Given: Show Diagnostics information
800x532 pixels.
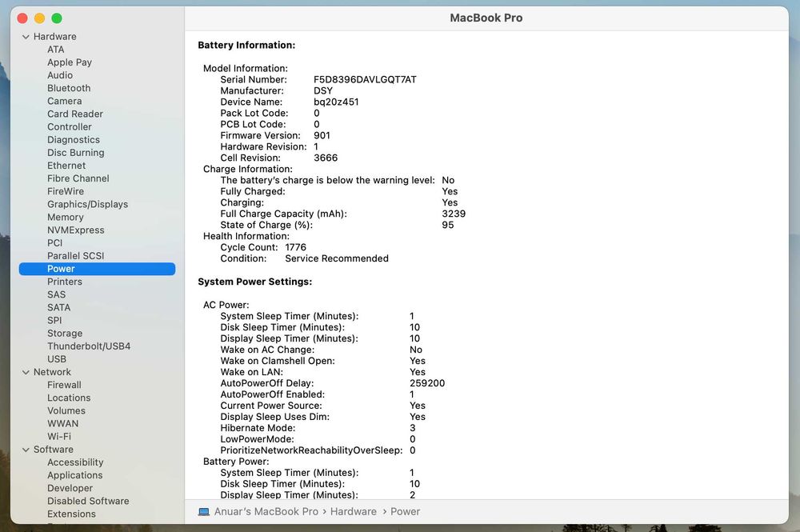Looking at the screenshot, I should (74, 140).
